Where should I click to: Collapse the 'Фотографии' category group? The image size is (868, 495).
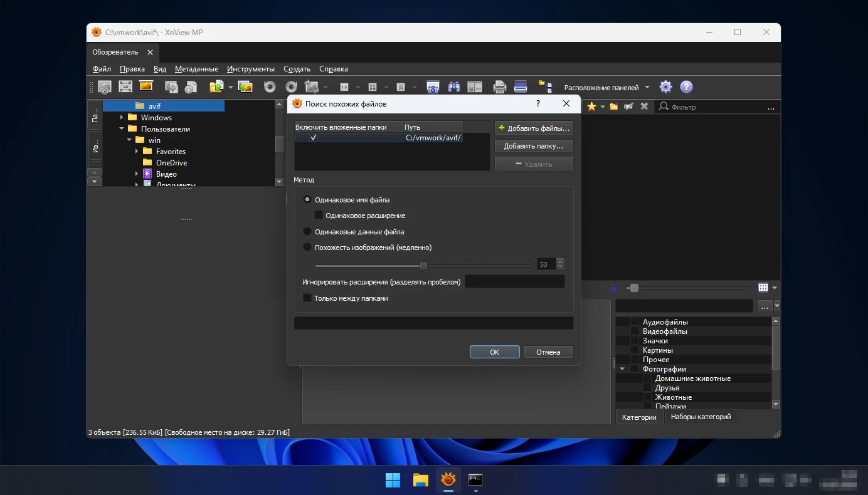pos(622,369)
